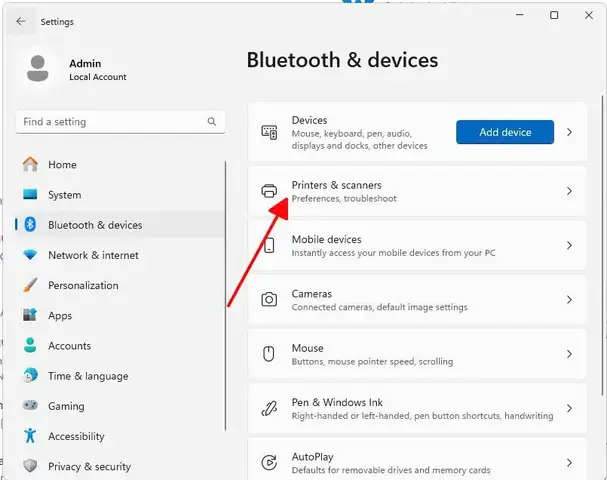Click the Find a setting field
607x480 pixels.
pos(120,122)
